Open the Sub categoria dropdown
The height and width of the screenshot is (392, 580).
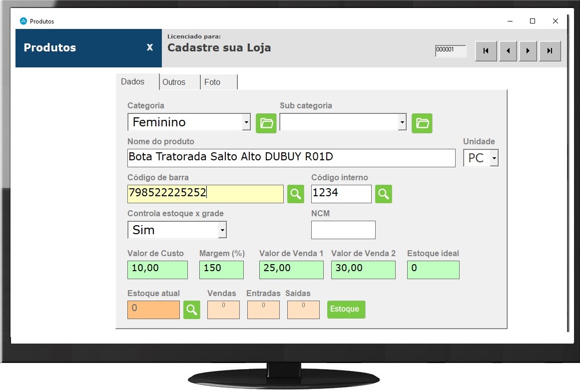pyautogui.click(x=402, y=122)
